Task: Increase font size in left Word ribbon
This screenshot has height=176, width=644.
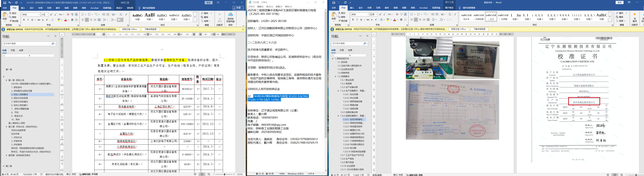Action: click(52, 14)
